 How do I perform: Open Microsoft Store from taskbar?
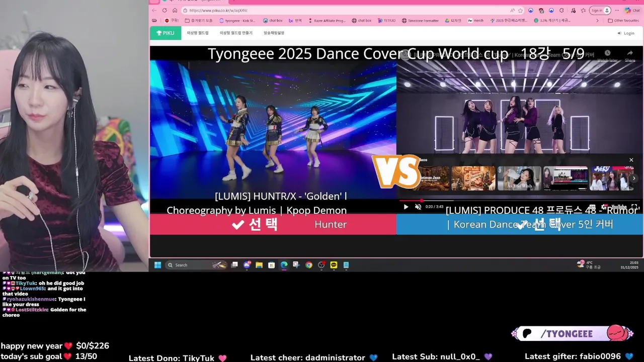272,265
